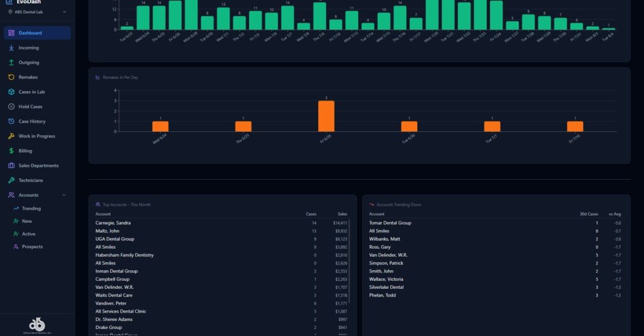Open the All Services Dental Clinic row
Screen dimensions: 644x336
coord(221,312)
